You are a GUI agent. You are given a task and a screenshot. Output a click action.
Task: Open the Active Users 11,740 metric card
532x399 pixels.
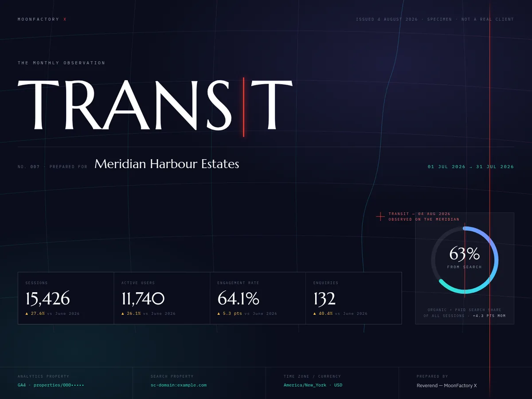162,298
